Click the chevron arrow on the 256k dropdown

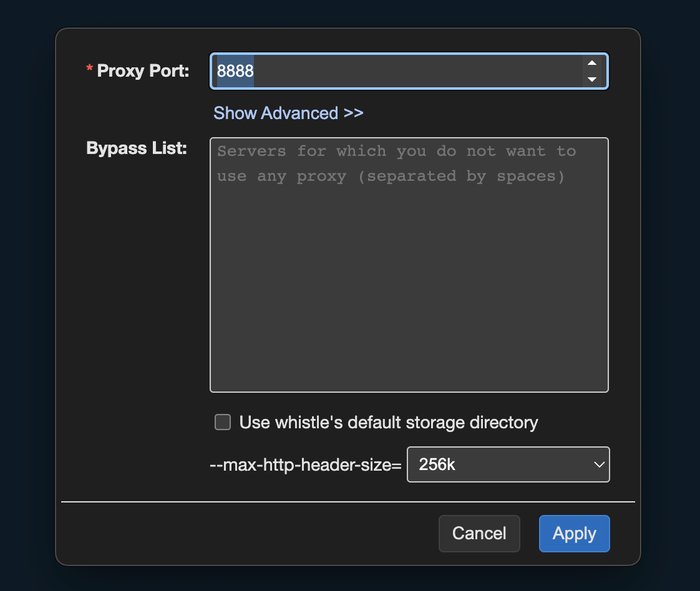[598, 464]
